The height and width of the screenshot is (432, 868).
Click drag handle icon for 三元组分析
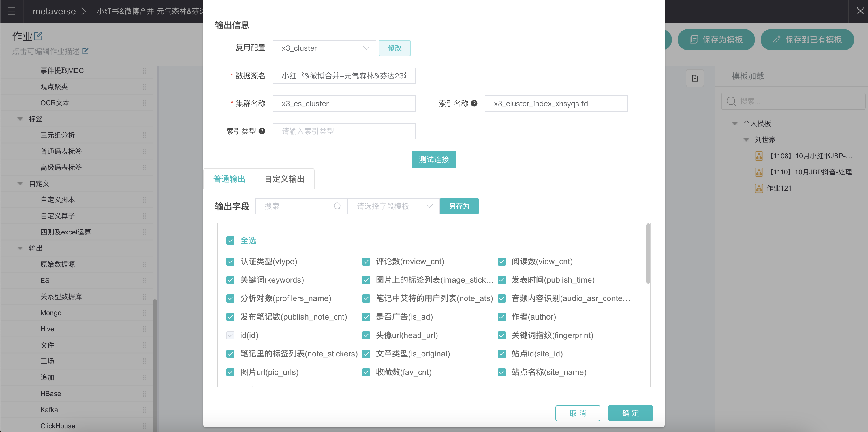click(x=144, y=135)
